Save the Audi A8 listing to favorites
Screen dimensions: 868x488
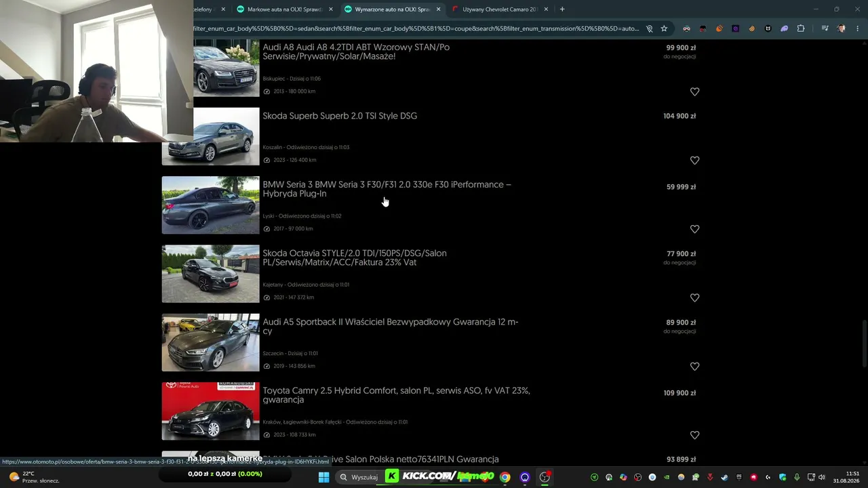(694, 91)
